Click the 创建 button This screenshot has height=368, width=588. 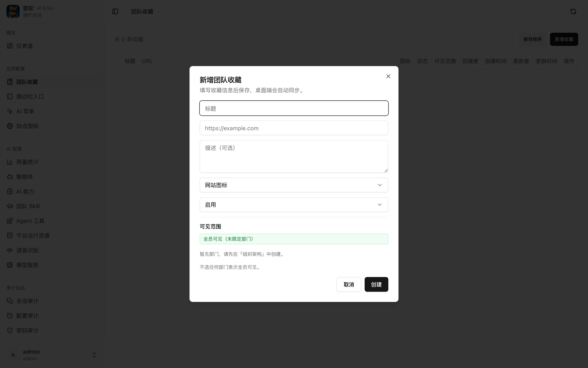pyautogui.click(x=376, y=284)
